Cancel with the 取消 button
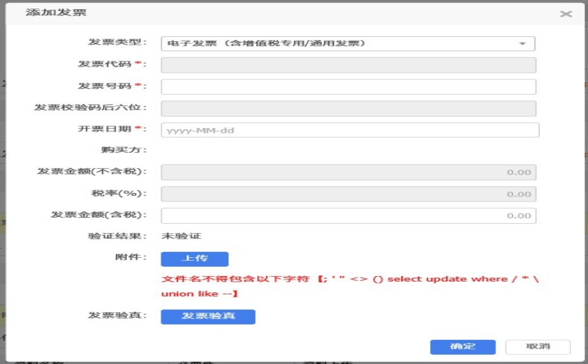Image resolution: width=588 pixels, height=364 pixels. coord(538,347)
